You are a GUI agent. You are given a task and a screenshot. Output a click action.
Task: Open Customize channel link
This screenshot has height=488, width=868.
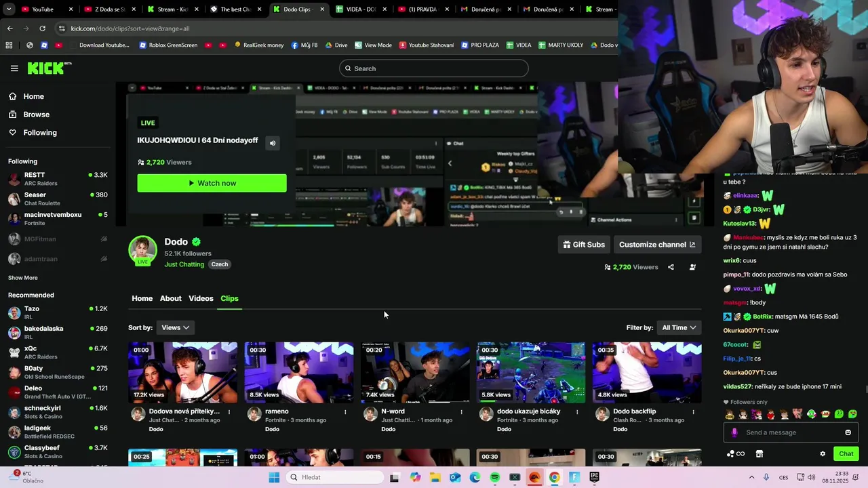pyautogui.click(x=657, y=245)
